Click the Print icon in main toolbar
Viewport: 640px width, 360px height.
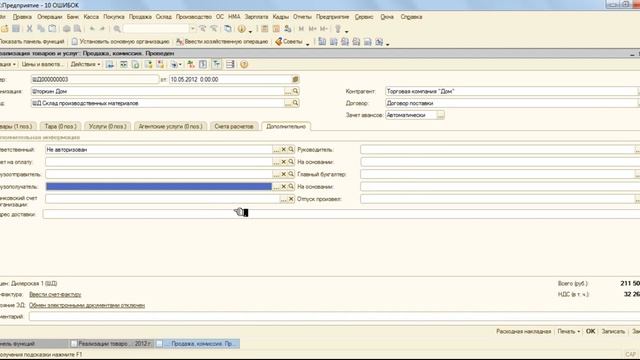(67, 29)
